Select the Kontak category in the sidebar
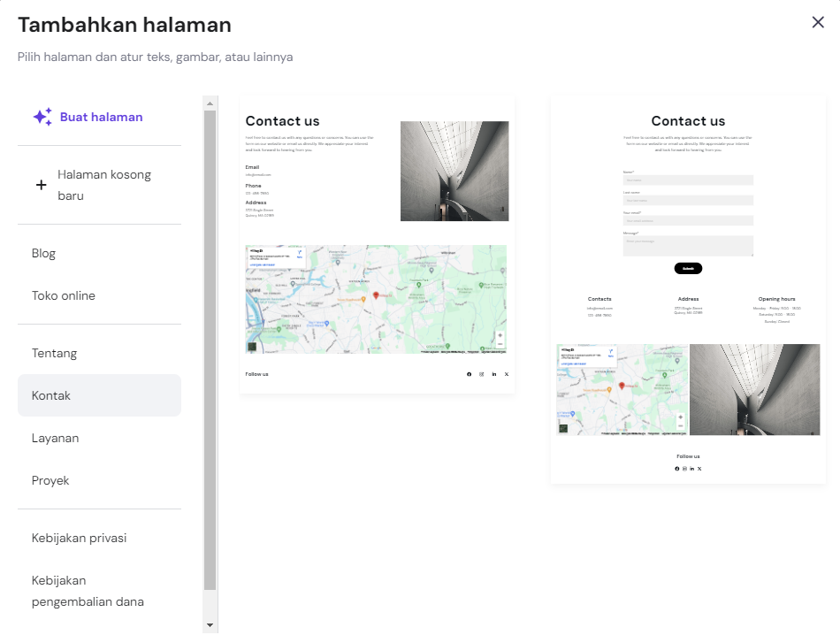This screenshot has height=635, width=840. pos(50,395)
